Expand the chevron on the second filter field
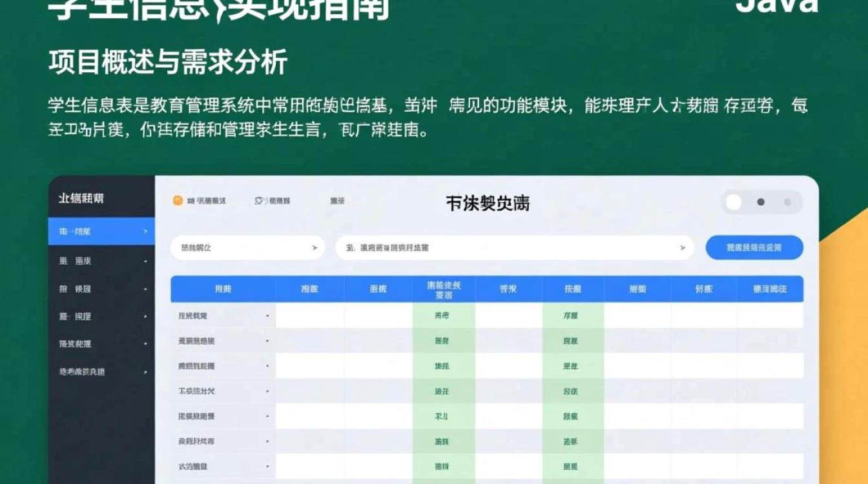Screen dimensions: 868x484 click(x=683, y=247)
